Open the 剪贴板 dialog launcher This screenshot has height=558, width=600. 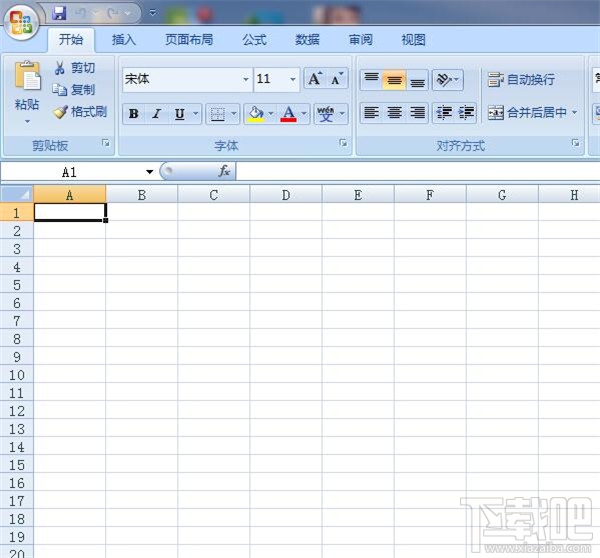click(106, 143)
